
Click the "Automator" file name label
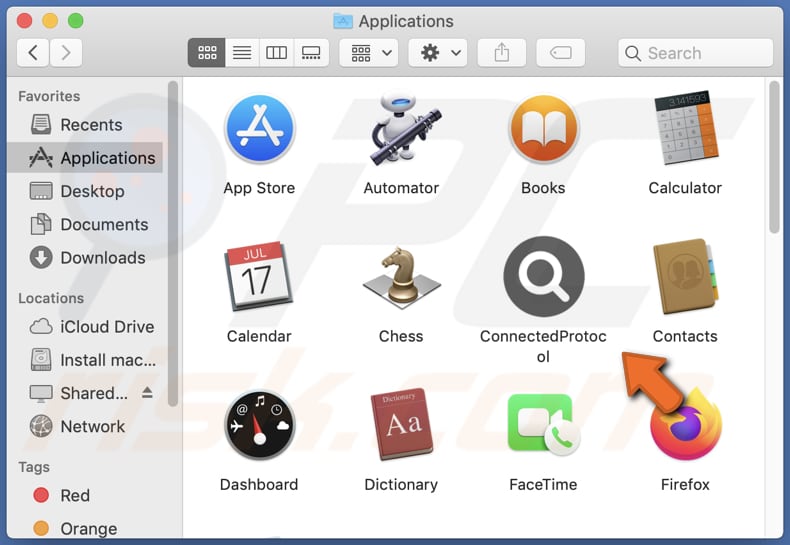(401, 188)
